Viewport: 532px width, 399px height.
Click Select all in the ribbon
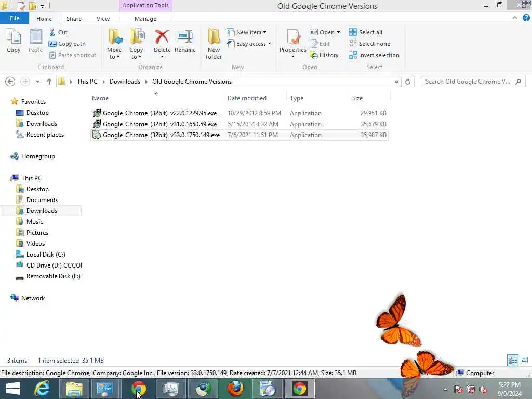(x=366, y=32)
